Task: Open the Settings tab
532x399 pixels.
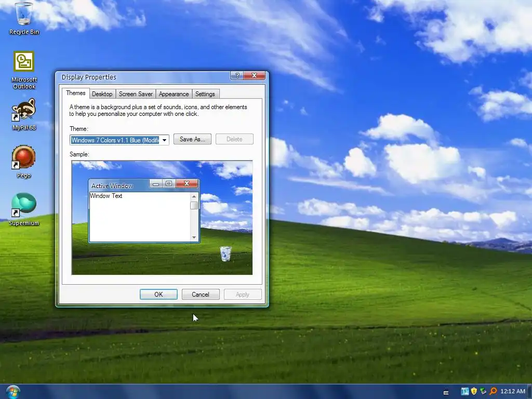Action: pos(205,94)
